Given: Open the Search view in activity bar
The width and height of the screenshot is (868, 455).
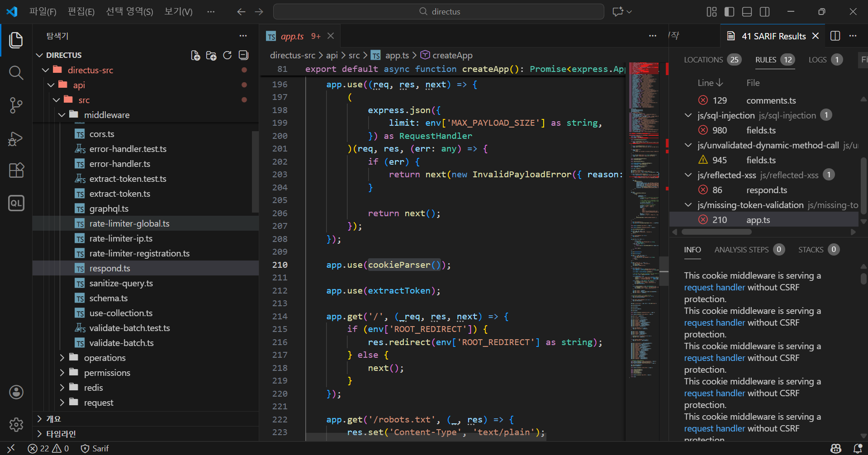Looking at the screenshot, I should pos(16,72).
